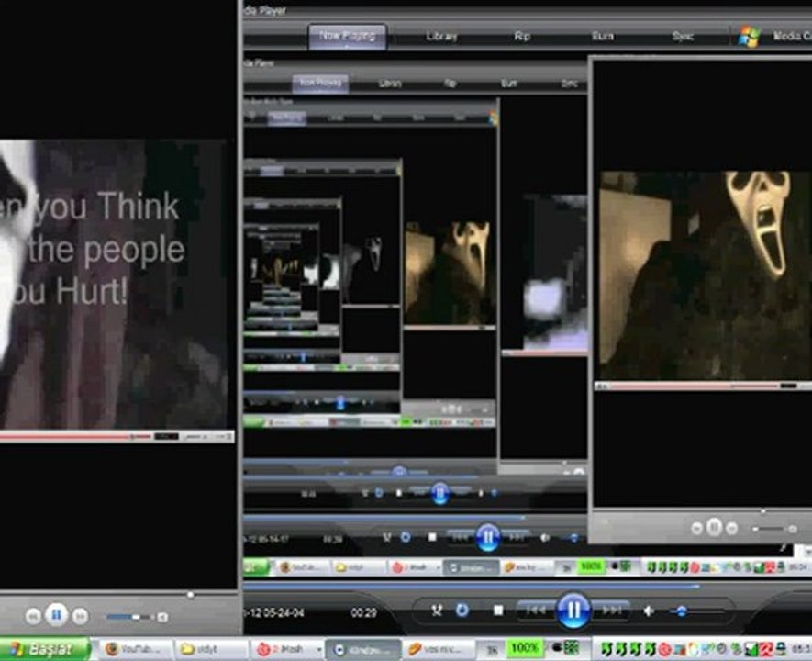Expand the iMesh taskbar group arrow
812x661 pixels.
coord(318,650)
